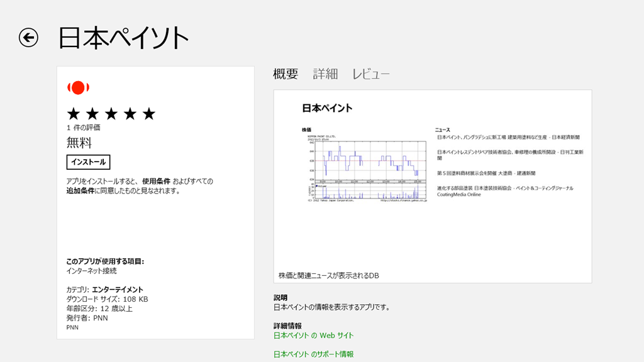Click the このアプリが使用する項目 heading

[105, 261]
